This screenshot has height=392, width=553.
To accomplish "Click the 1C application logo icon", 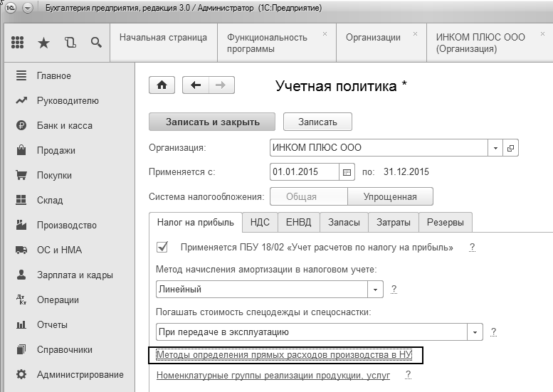I will [x=10, y=7].
